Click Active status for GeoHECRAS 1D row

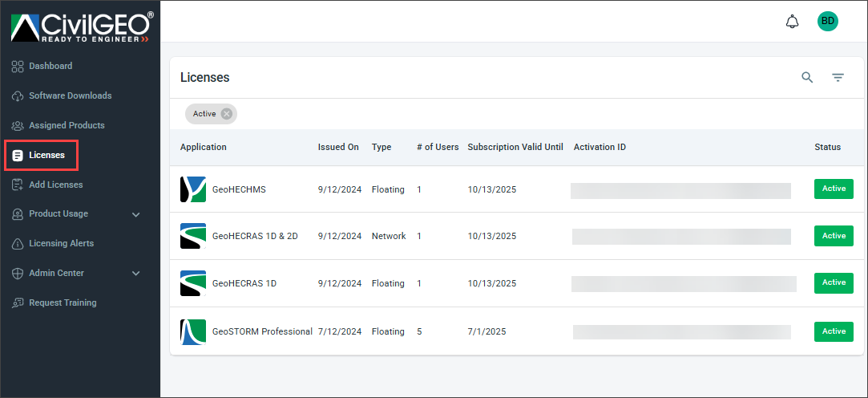(x=834, y=282)
